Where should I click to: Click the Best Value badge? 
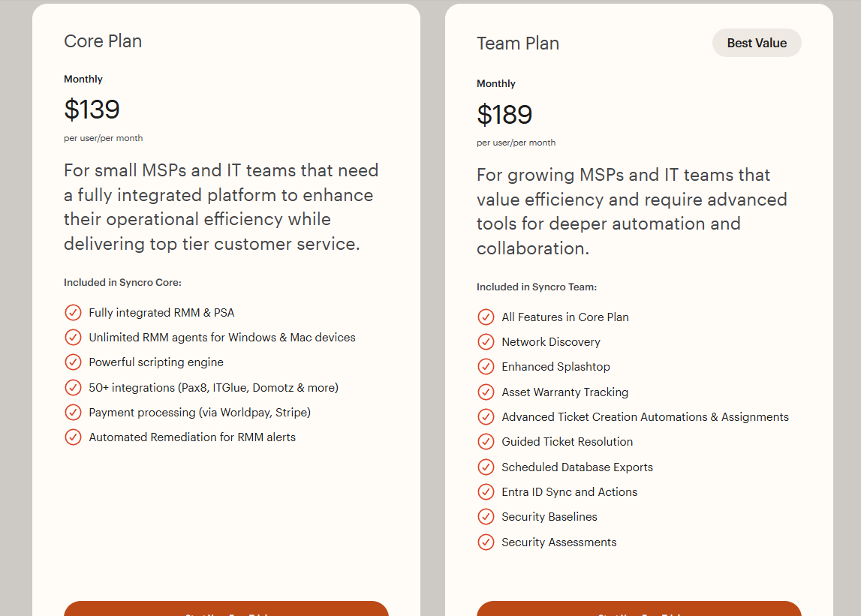click(x=757, y=43)
